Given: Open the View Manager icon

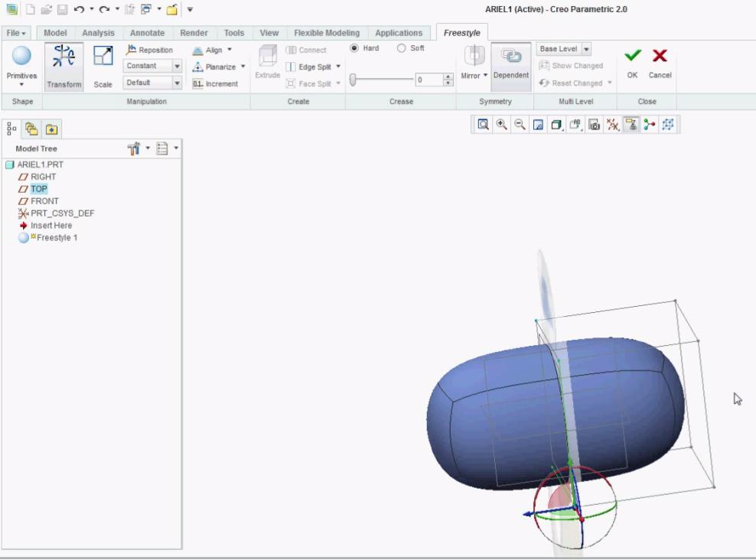Looking at the screenshot, I should coord(595,125).
